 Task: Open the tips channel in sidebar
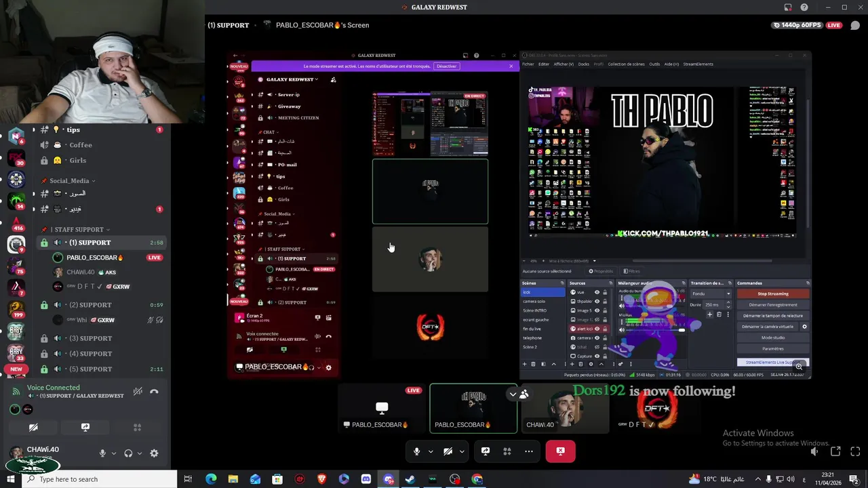(102, 129)
